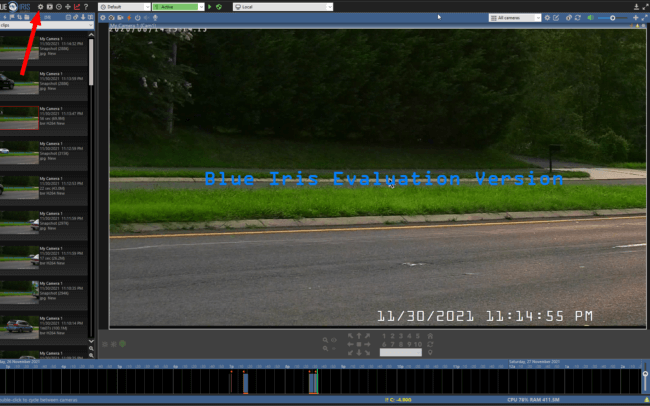Screen dimensions: 650x406
Task: Click the upper PTZ zoom magnifier icon
Action: [x=325, y=340]
